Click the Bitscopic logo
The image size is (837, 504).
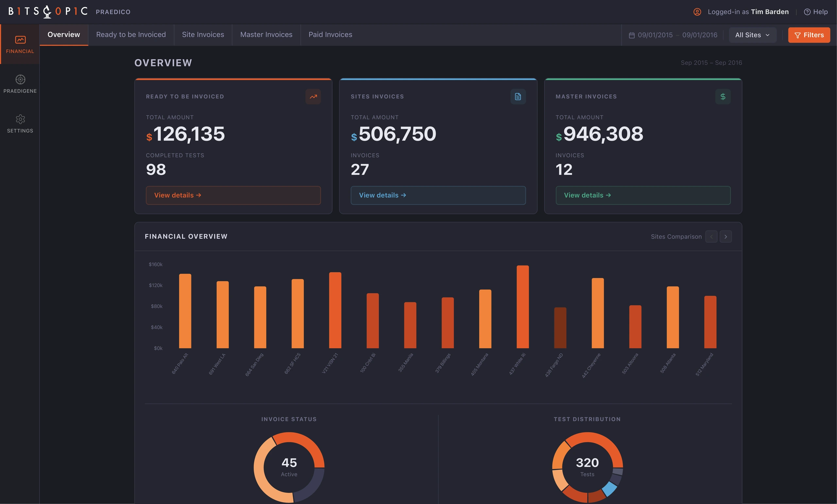(x=48, y=11)
